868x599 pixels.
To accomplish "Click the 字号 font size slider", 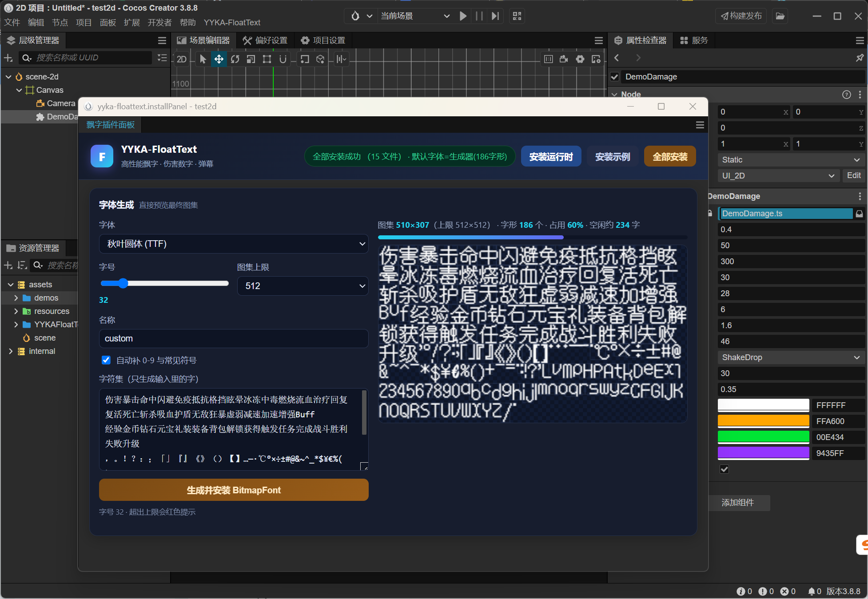I will (164, 283).
